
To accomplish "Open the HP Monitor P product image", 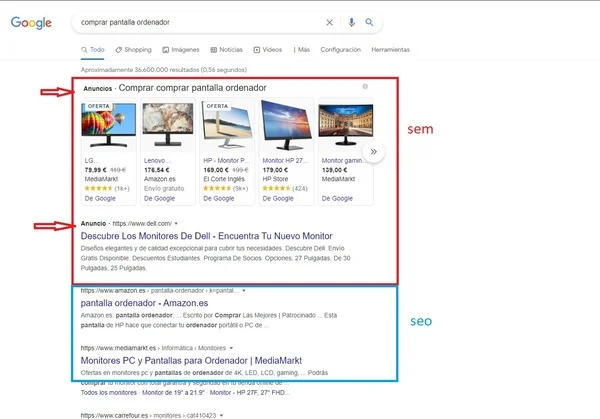I will coord(227,125).
